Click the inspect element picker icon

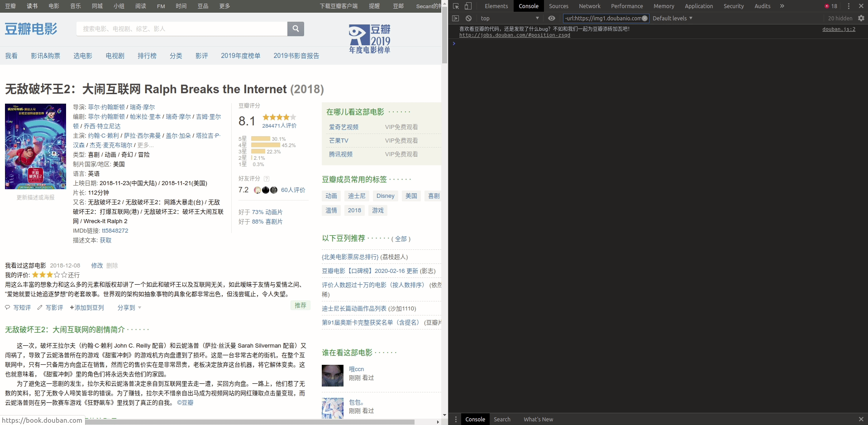[456, 6]
